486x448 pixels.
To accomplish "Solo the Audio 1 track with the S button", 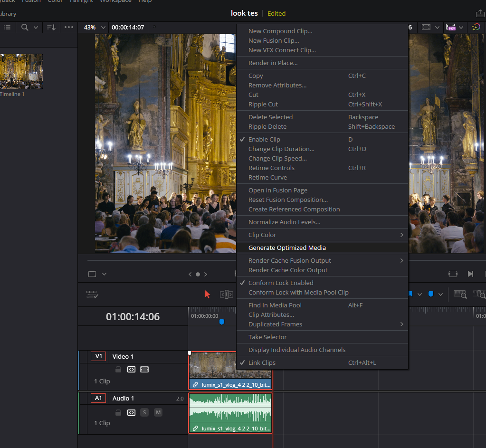I will (144, 412).
